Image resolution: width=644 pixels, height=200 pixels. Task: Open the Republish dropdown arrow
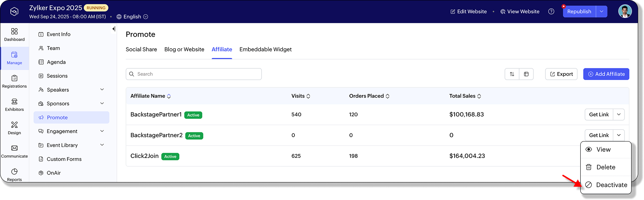[602, 12]
